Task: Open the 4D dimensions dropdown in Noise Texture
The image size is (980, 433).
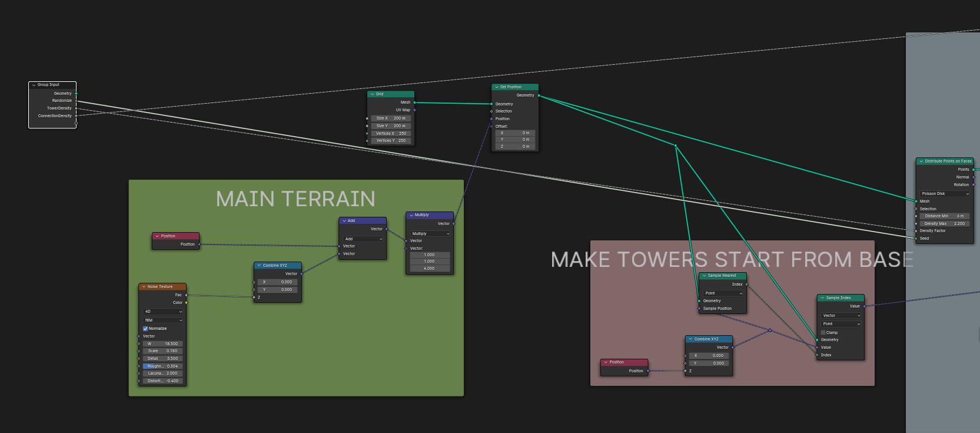Action: (163, 312)
